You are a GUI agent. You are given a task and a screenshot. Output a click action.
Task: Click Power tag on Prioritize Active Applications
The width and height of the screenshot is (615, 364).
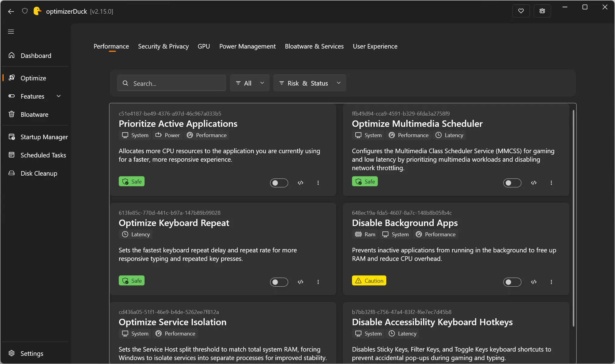(x=168, y=135)
